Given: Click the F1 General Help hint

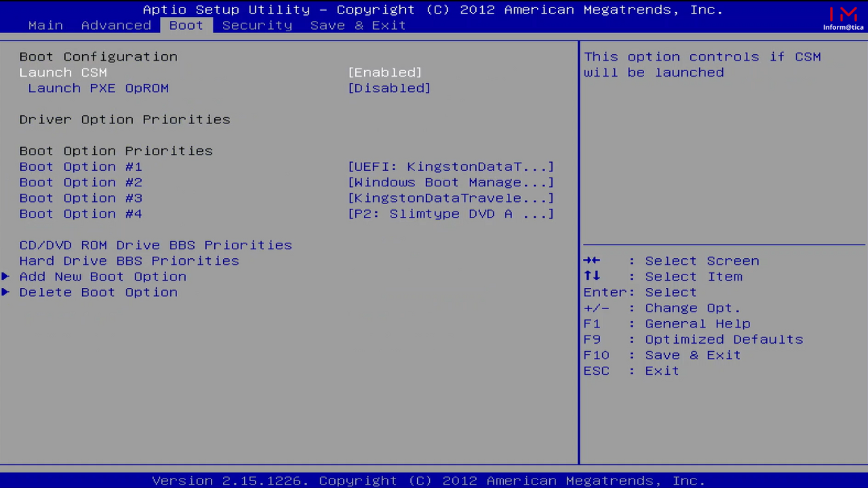Looking at the screenshot, I should (x=667, y=324).
